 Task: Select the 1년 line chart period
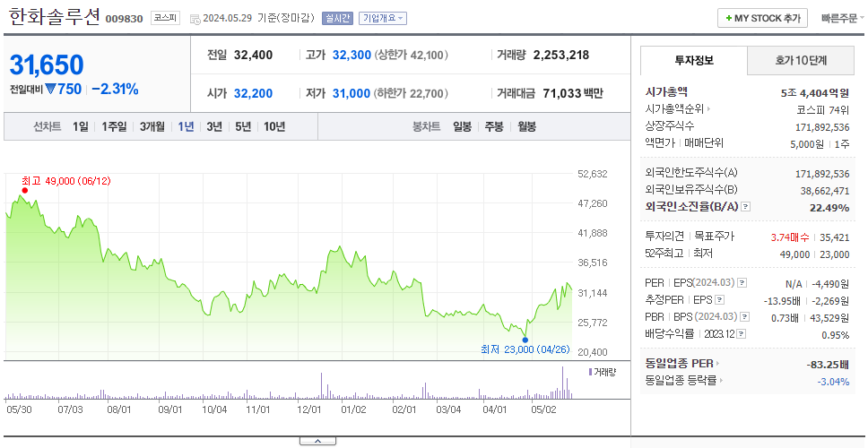click(x=186, y=126)
